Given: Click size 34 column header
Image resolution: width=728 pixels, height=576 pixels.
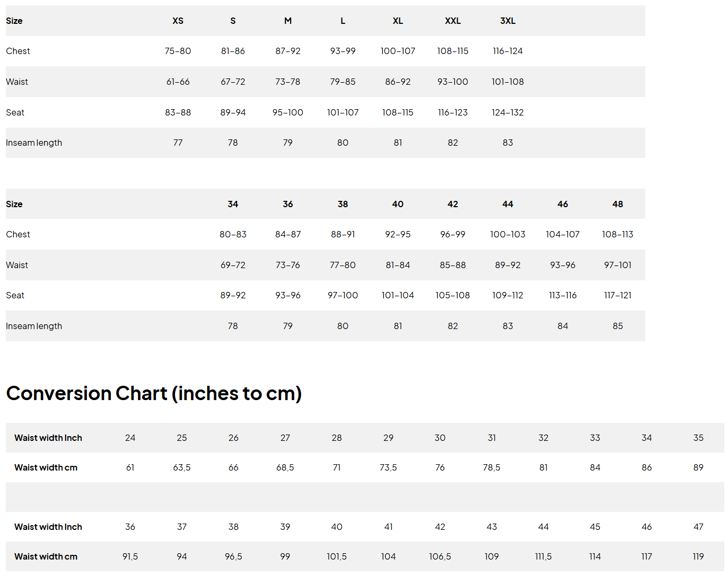Looking at the screenshot, I should [x=233, y=204].
